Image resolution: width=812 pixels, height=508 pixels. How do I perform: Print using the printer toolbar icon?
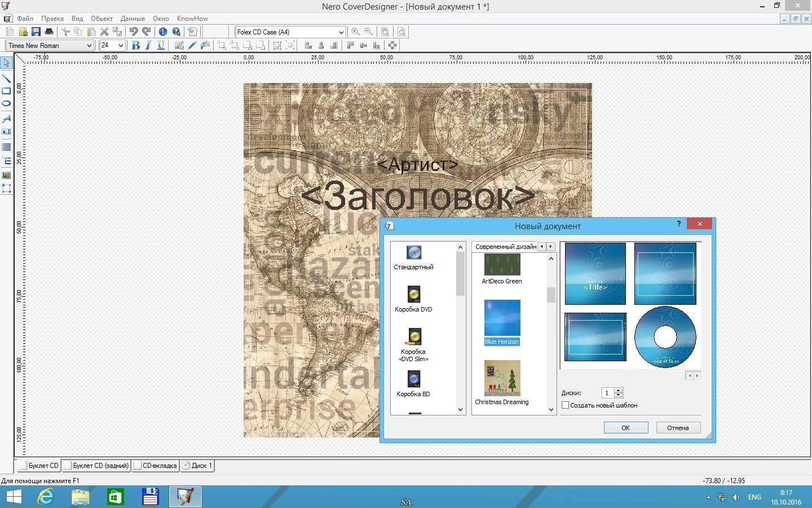click(x=49, y=32)
